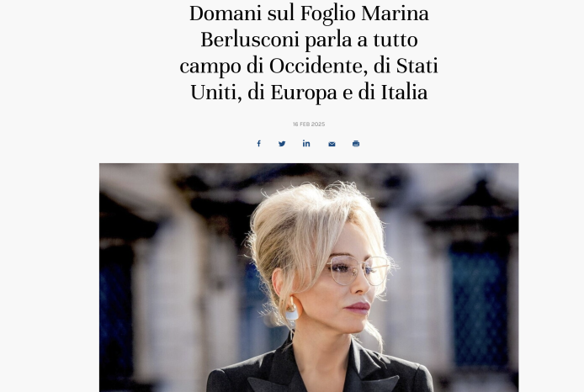Click the word "Occidente" in the title
This screenshot has height=392, width=584.
pyautogui.click(x=316, y=66)
